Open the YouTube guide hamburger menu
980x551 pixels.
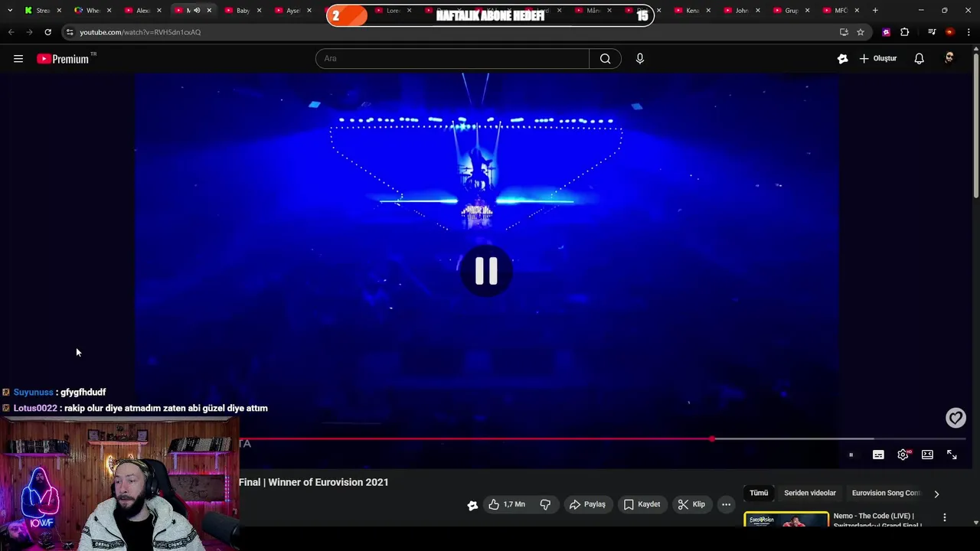point(18,59)
